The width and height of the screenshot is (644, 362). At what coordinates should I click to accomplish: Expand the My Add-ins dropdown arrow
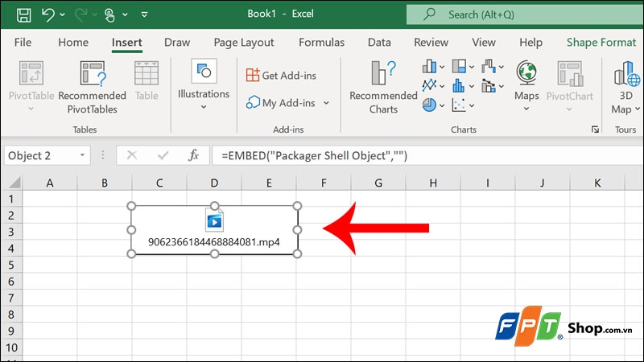click(326, 103)
